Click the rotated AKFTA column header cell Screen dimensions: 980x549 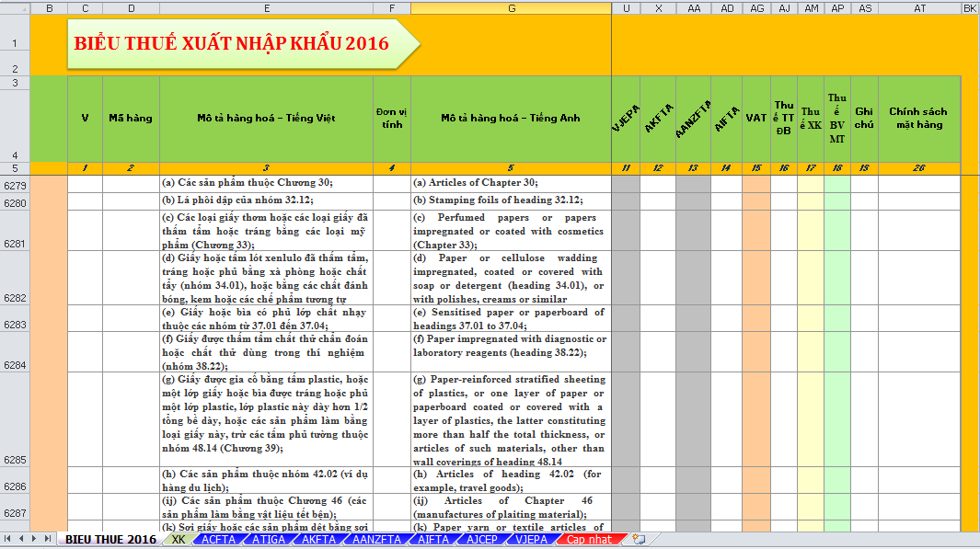[658, 119]
